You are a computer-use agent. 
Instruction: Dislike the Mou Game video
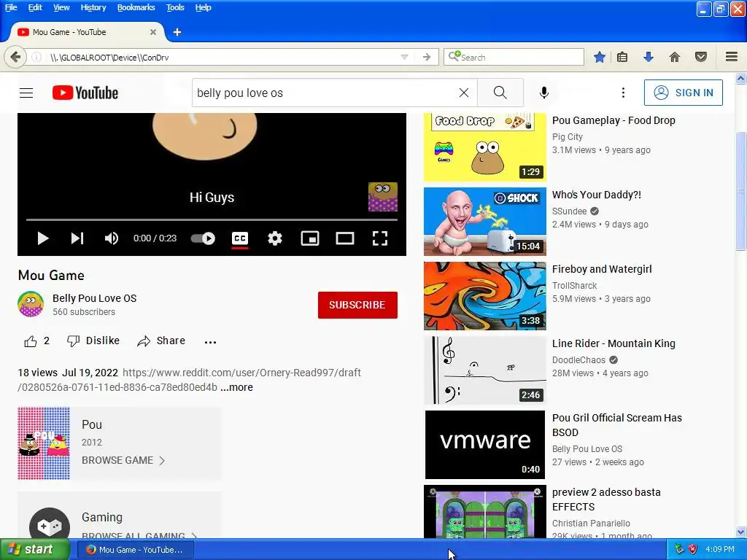(x=93, y=341)
